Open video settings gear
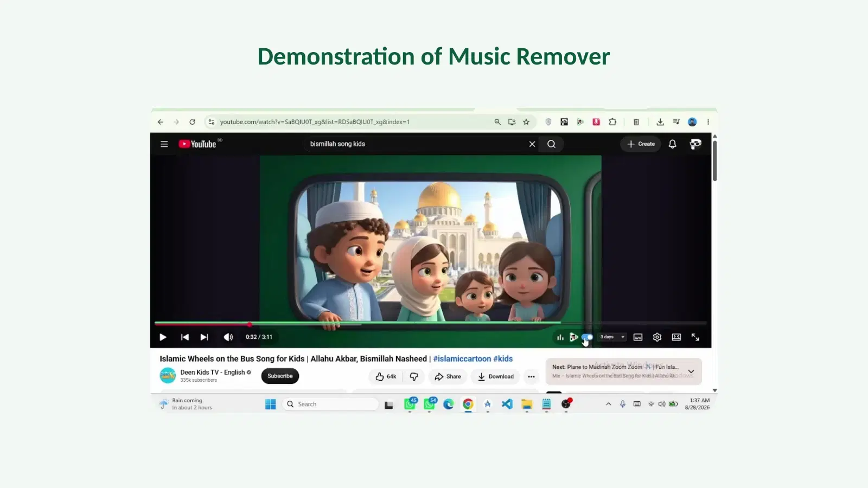Viewport: 868px width, 488px height. tap(658, 337)
